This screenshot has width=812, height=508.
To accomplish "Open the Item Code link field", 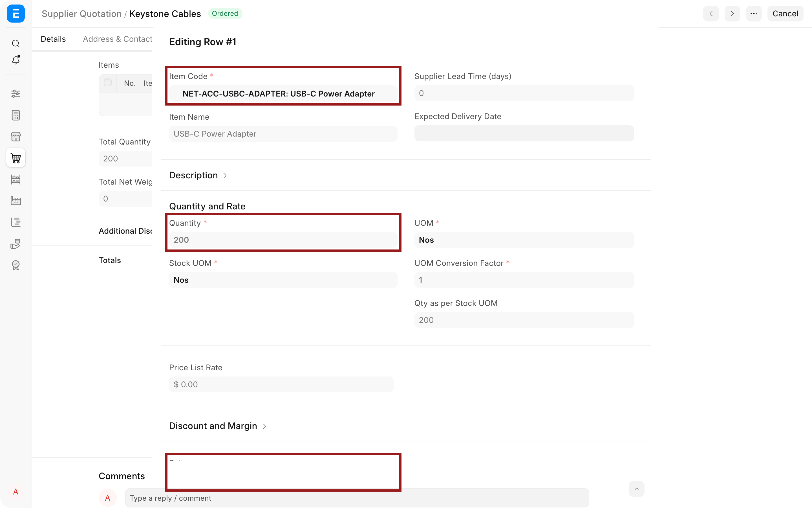I will 283,93.
